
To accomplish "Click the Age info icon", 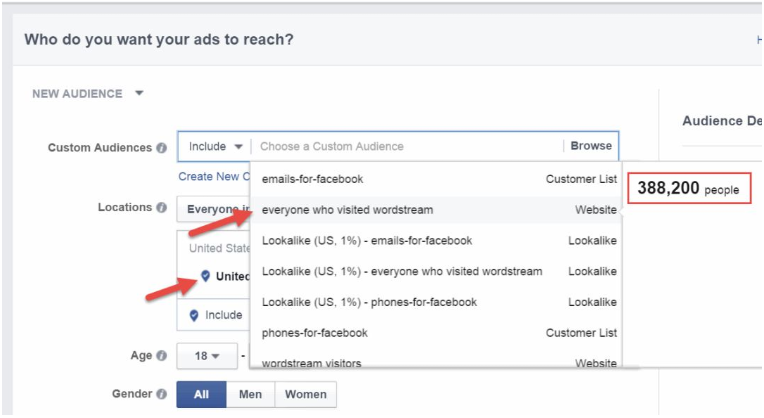I will click(x=161, y=356).
